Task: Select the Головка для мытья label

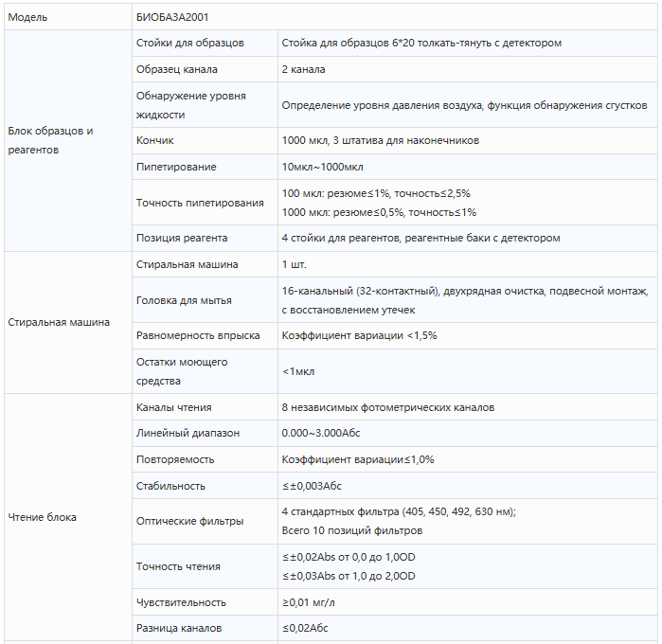Action: click(x=184, y=300)
